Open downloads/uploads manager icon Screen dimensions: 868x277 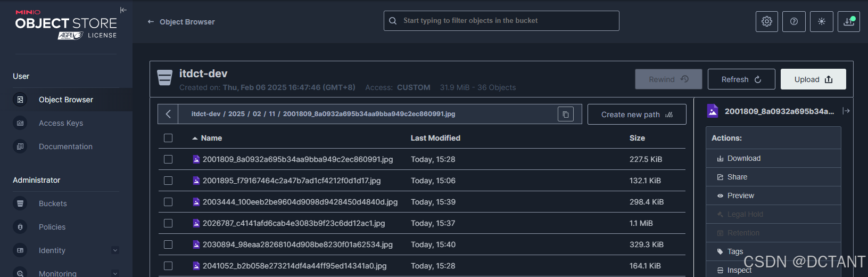click(x=849, y=21)
